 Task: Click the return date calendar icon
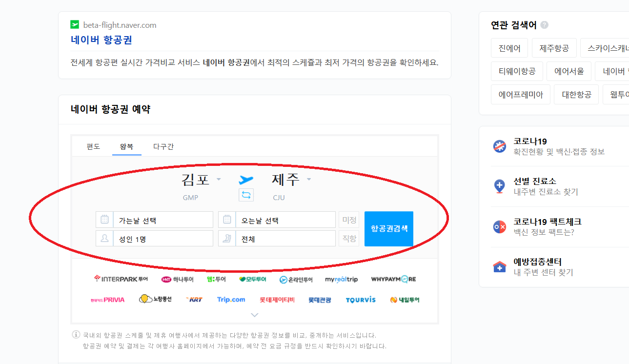(227, 220)
